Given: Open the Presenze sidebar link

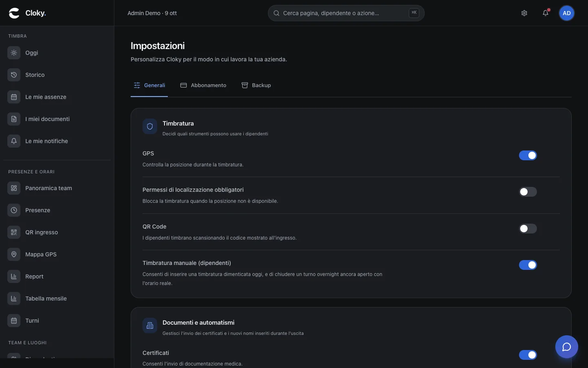Looking at the screenshot, I should [x=57, y=210].
